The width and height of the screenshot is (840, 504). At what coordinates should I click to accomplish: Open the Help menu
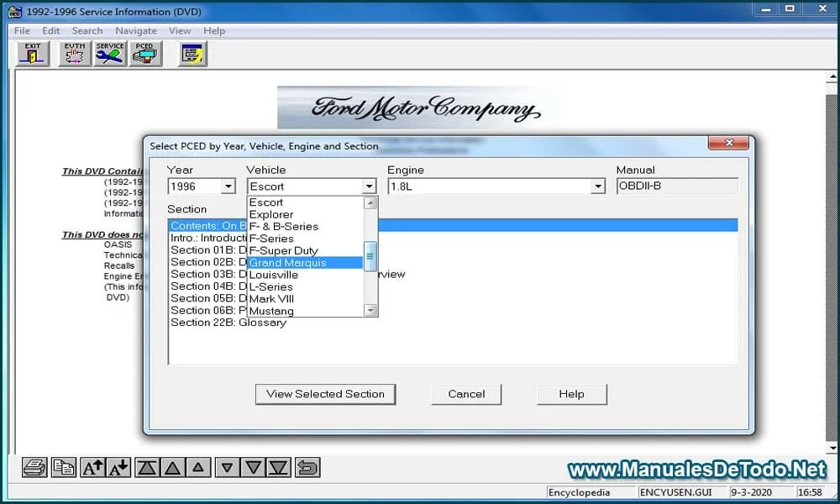pyautogui.click(x=213, y=31)
